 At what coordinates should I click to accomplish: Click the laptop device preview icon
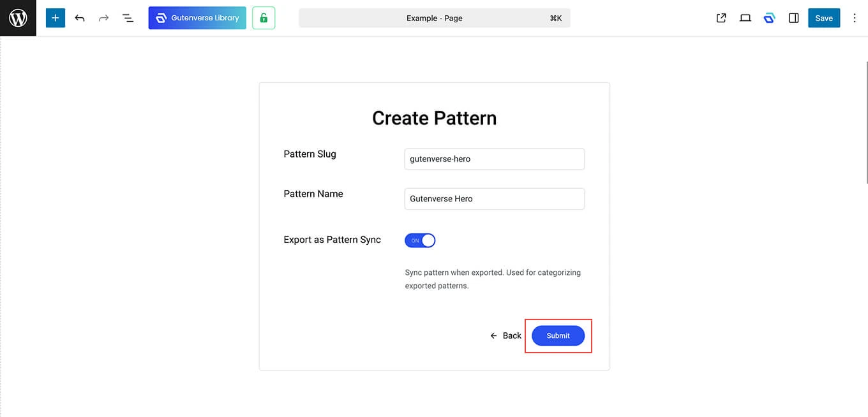pos(745,18)
